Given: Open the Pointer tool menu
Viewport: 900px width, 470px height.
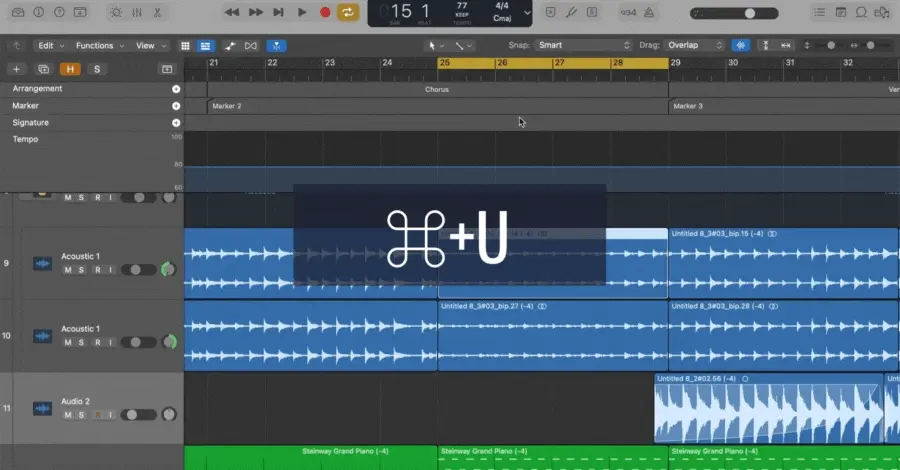Looking at the screenshot, I should [x=436, y=45].
